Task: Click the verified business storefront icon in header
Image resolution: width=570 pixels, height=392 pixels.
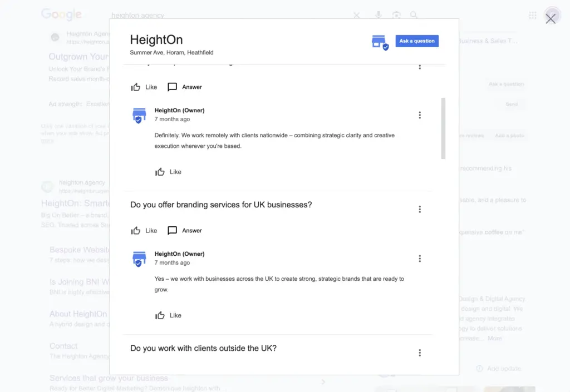Action: (x=380, y=42)
